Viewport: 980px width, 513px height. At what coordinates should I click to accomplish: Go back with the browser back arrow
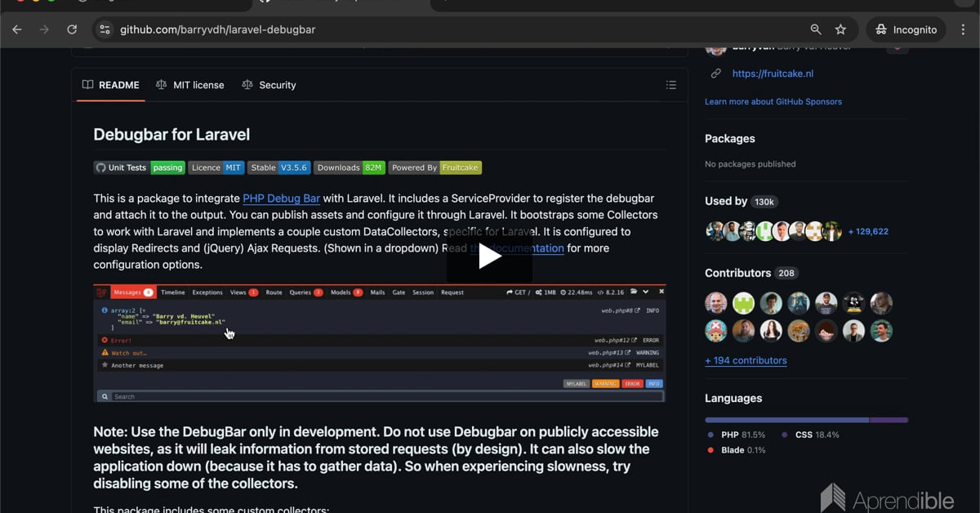(17, 29)
